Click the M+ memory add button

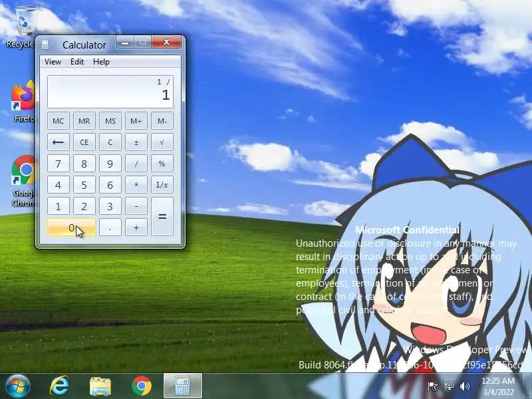coord(136,121)
